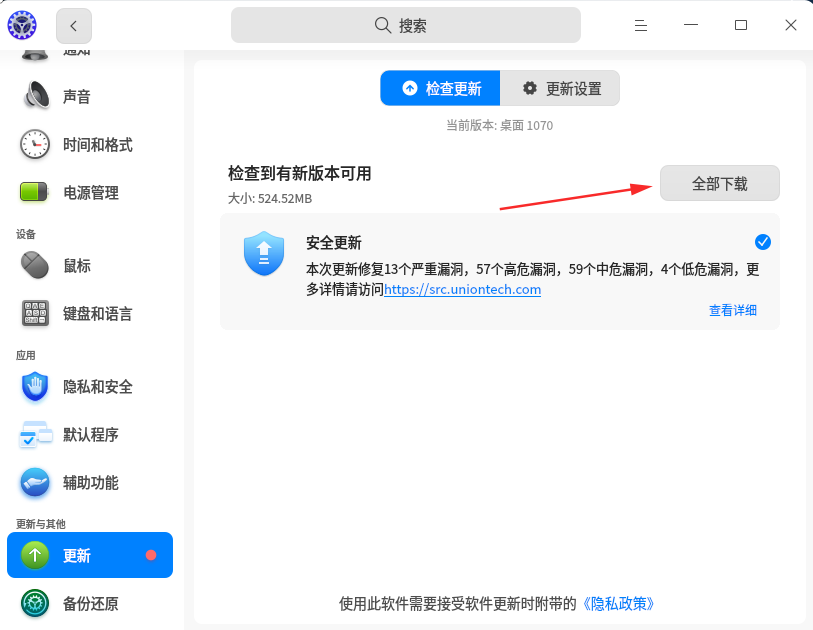Screen dimensions: 813x630
Task: Select 键盘和语言 in sidebar
Action: click(x=90, y=314)
